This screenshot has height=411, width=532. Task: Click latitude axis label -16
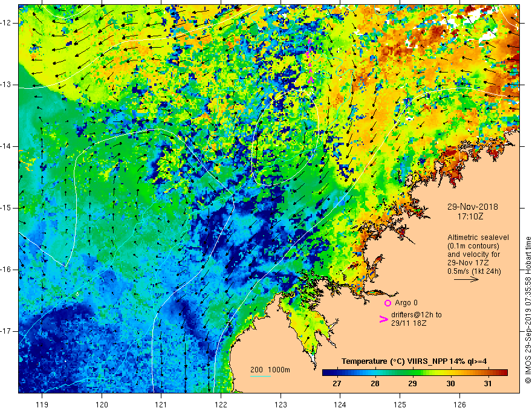point(6,270)
